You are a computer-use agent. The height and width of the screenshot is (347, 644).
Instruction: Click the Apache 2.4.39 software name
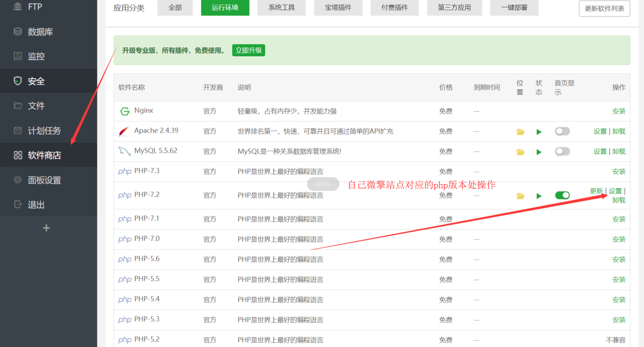[156, 130]
